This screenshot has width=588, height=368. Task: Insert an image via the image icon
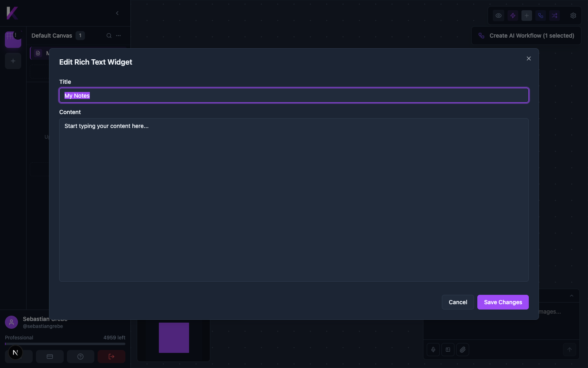coord(448,350)
